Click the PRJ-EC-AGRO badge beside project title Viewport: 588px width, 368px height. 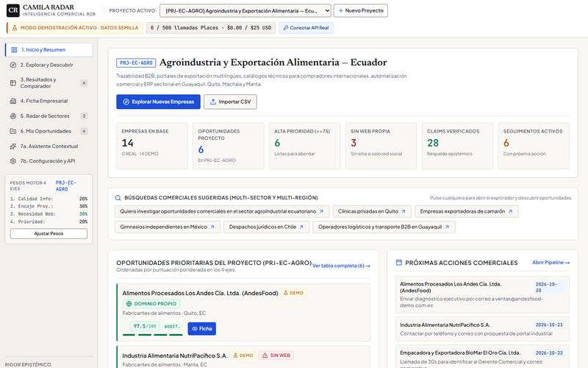point(136,63)
